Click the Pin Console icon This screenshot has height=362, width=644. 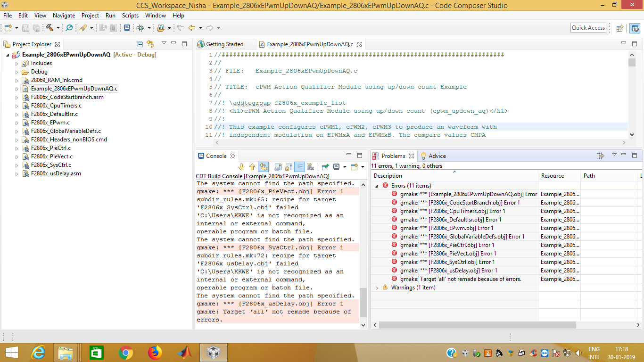pyautogui.click(x=325, y=167)
